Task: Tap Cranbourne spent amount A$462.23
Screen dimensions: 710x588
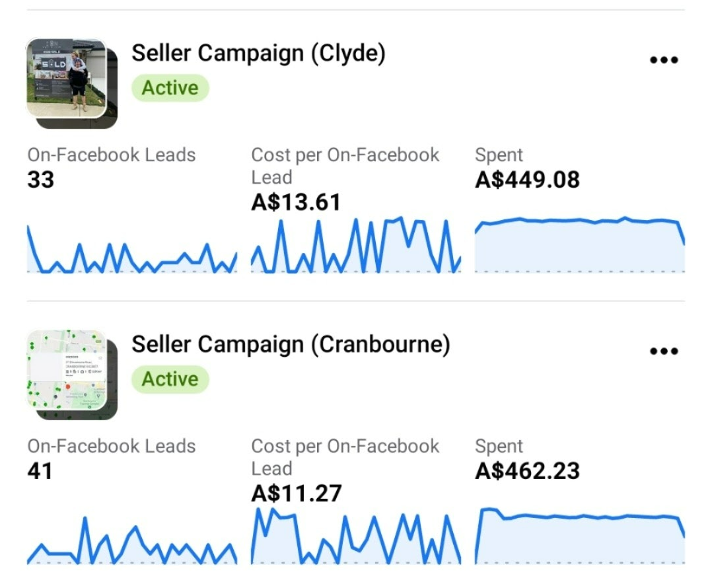Action: point(527,471)
